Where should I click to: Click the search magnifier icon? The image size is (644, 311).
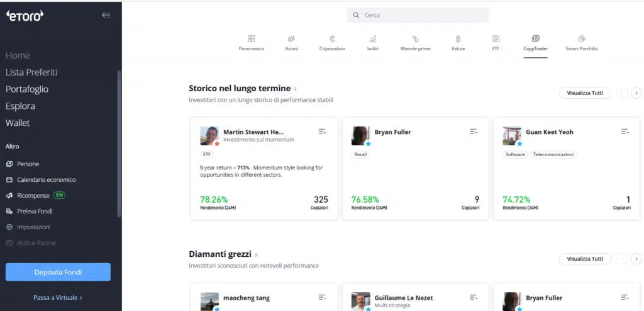click(x=356, y=15)
